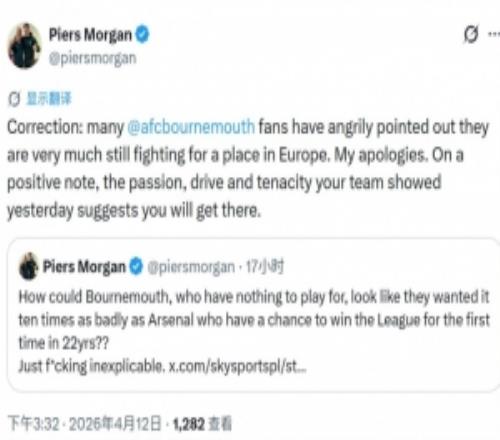Open the three-dot more options menu
The height and width of the screenshot is (440, 500).
[x=494, y=34]
